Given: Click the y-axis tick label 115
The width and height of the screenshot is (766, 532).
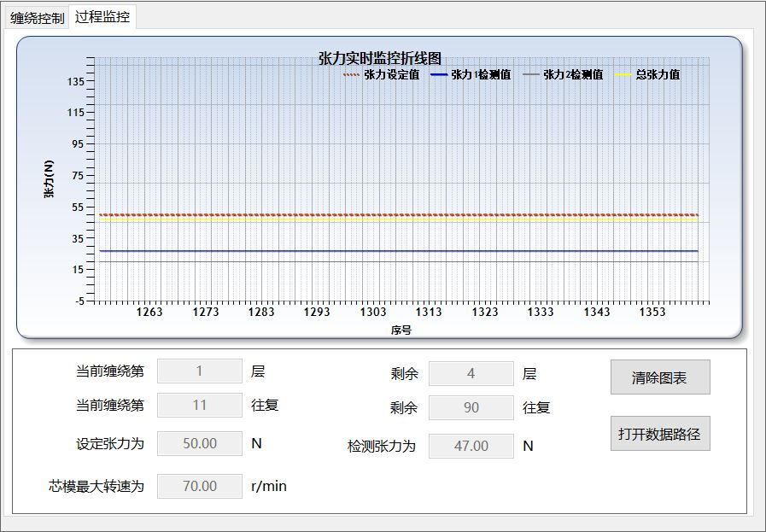Looking at the screenshot, I should click(x=76, y=113).
